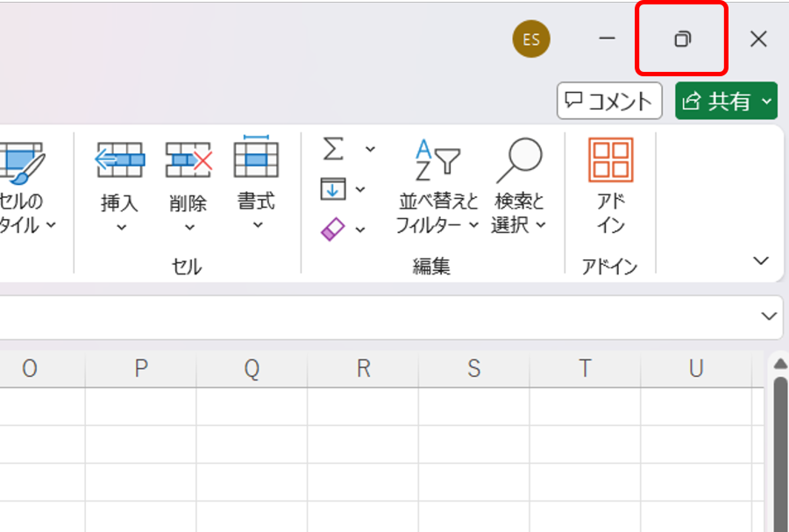The height and width of the screenshot is (532, 789).
Task: Select the Fill down icon
Action: tap(334, 189)
